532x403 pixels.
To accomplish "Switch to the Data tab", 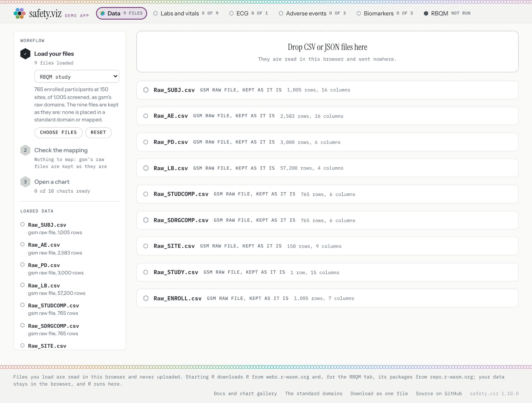I will pyautogui.click(x=121, y=13).
